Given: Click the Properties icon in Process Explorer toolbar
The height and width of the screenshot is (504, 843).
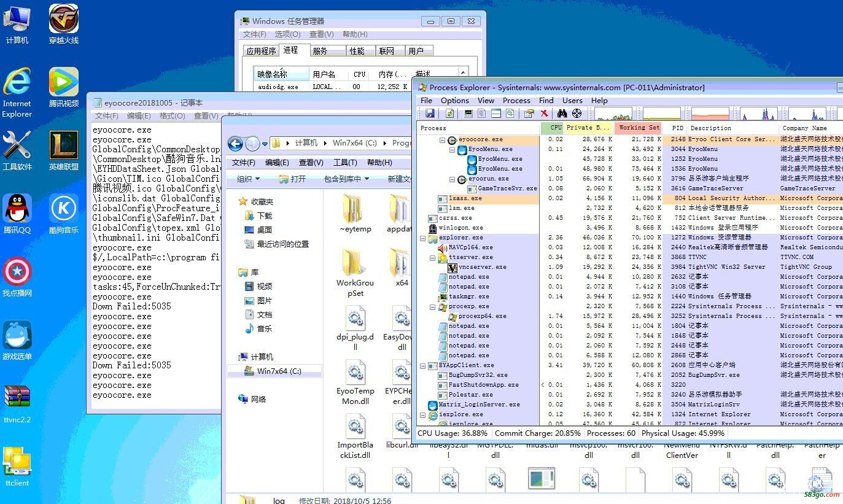Looking at the screenshot, I should pyautogui.click(x=528, y=114).
